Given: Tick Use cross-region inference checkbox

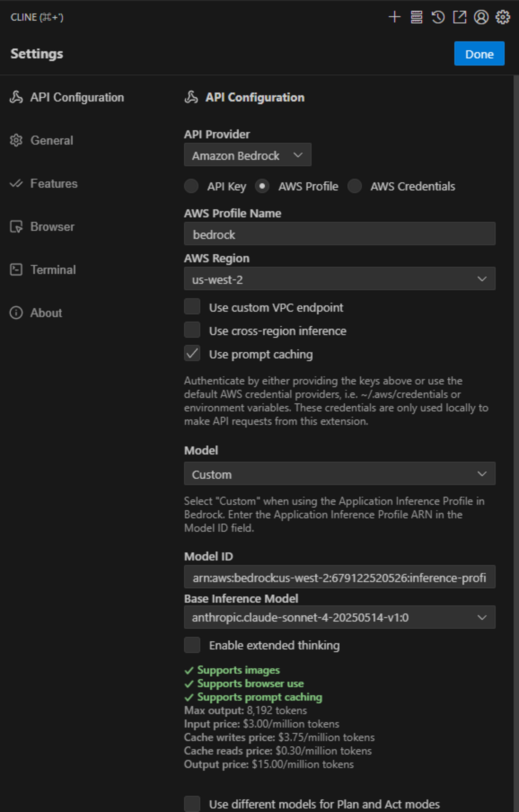Looking at the screenshot, I should point(192,330).
